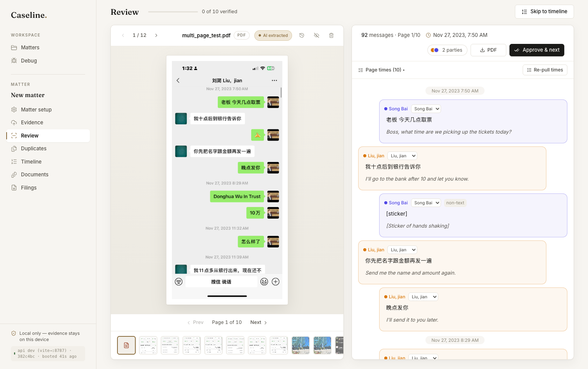
Task: Open sender dropdown for '我十点后到银行告诉你' message
Action: 402,156
